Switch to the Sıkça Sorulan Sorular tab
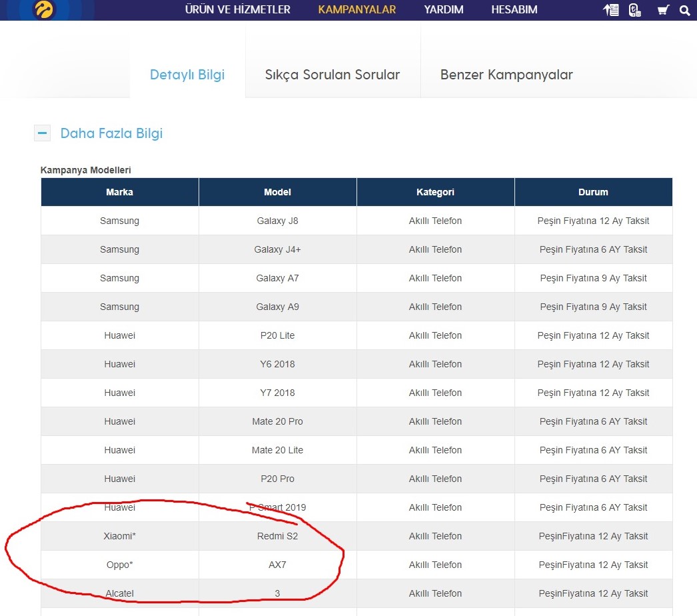This screenshot has height=616, width=697. (333, 74)
